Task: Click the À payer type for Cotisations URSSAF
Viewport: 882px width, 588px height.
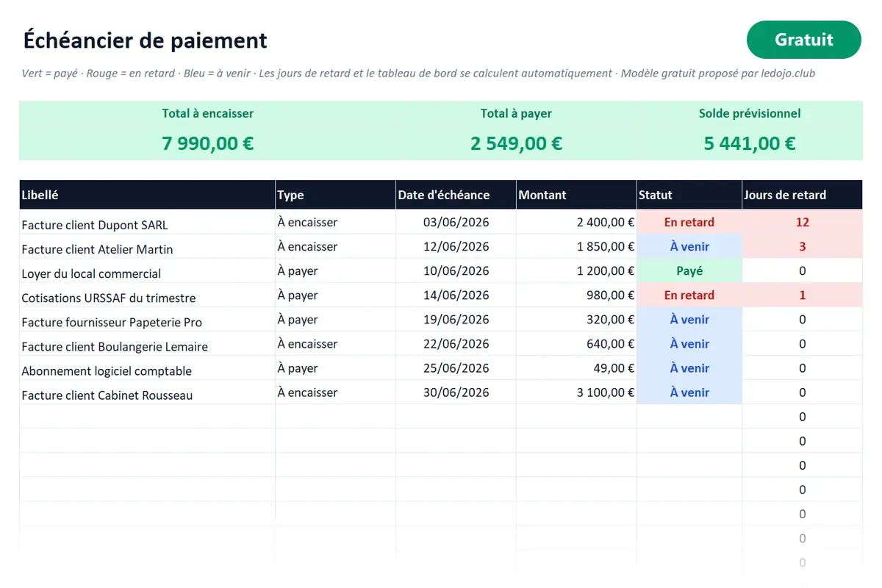Action: point(335,295)
